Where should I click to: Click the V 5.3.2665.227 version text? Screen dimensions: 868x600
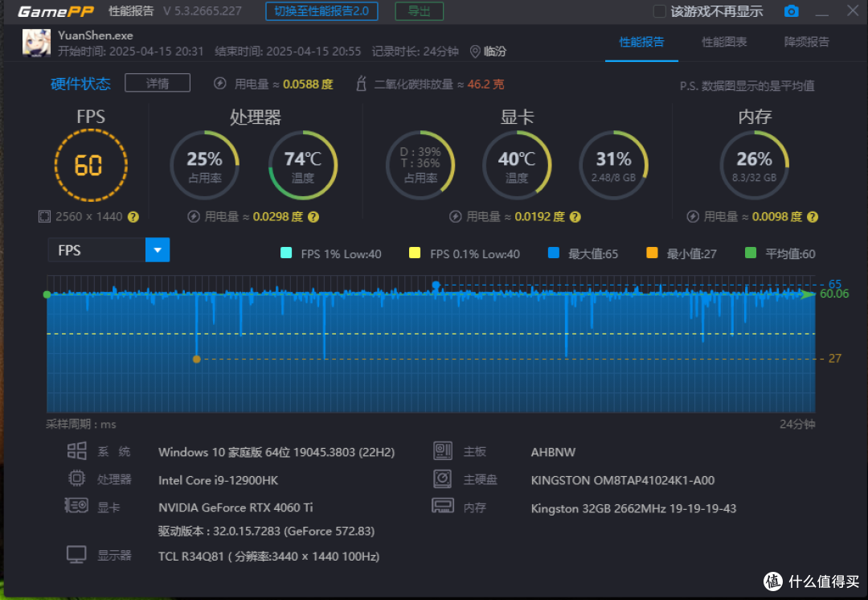202,11
